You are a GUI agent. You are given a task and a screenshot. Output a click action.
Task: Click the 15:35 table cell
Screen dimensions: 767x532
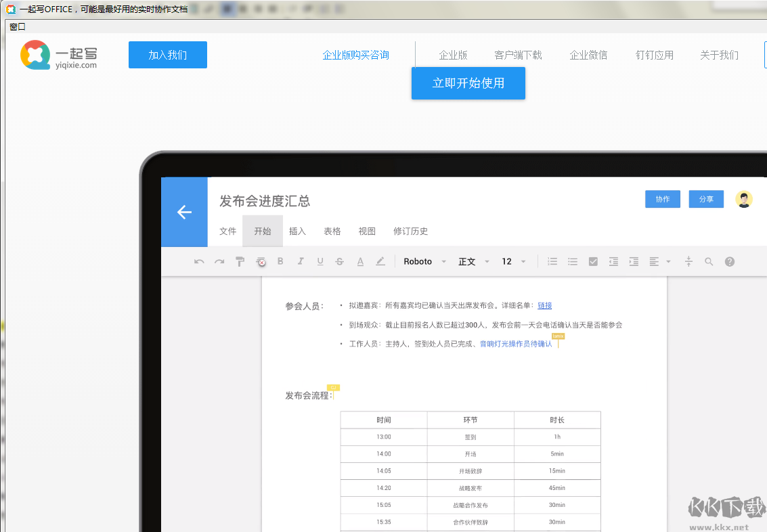click(x=383, y=523)
